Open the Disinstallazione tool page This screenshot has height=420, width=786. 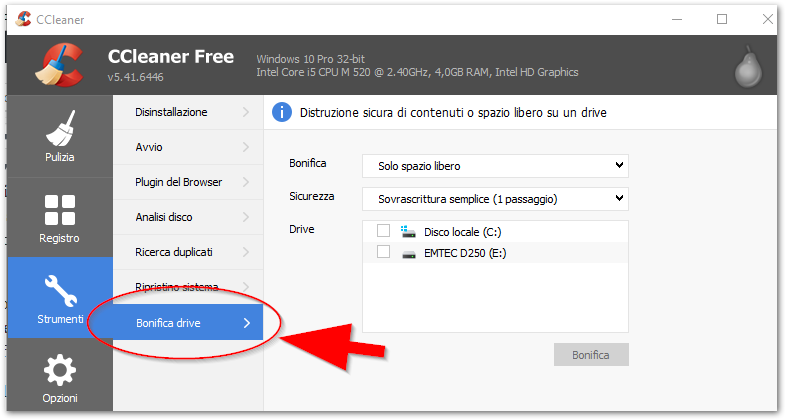[188, 112]
